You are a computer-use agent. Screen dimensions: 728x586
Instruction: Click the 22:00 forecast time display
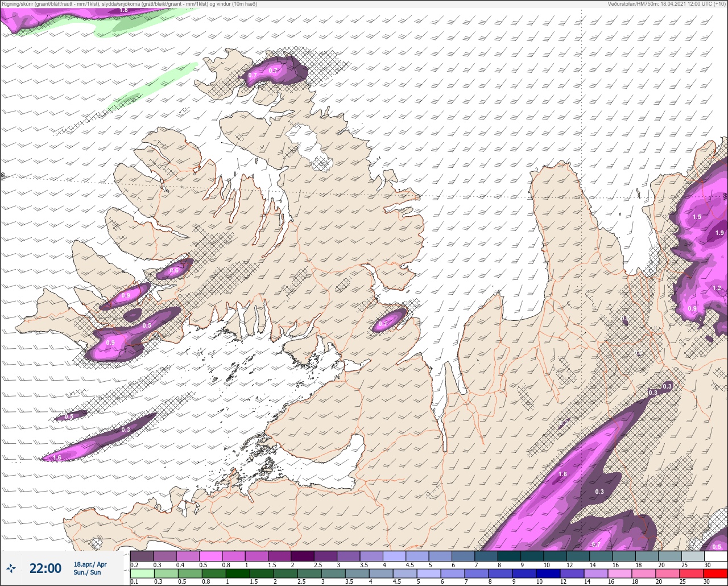[x=45, y=568]
